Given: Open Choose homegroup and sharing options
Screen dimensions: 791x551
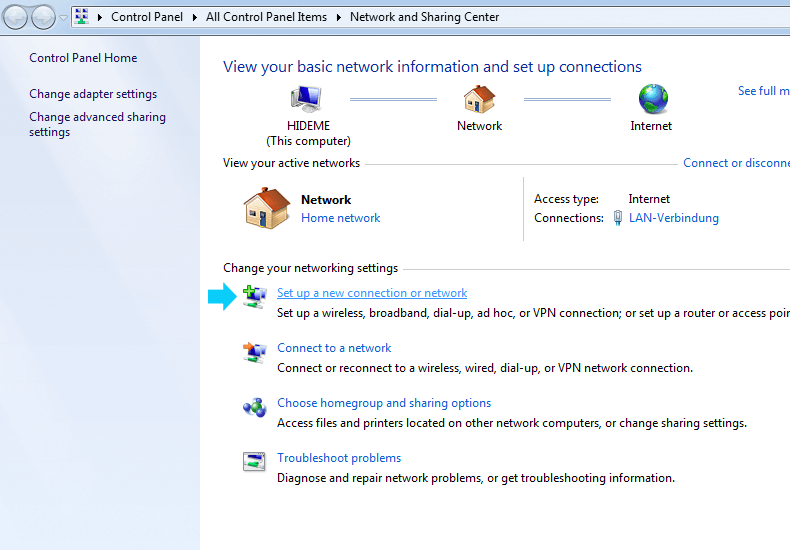Looking at the screenshot, I should pos(384,403).
